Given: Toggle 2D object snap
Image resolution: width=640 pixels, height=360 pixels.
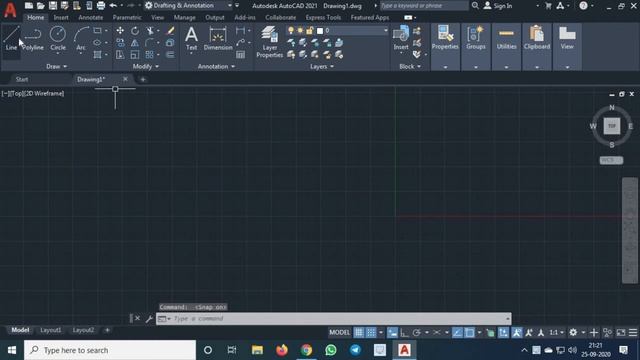Looking at the screenshot, I should tap(470, 333).
